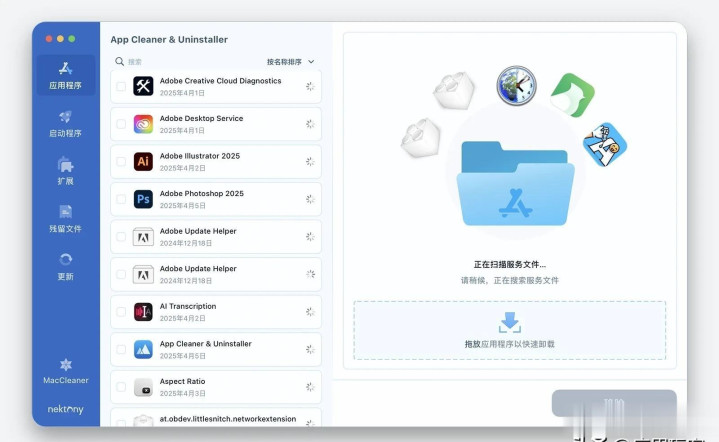
Task: Click the world clock icon illustration
Action: click(x=516, y=85)
